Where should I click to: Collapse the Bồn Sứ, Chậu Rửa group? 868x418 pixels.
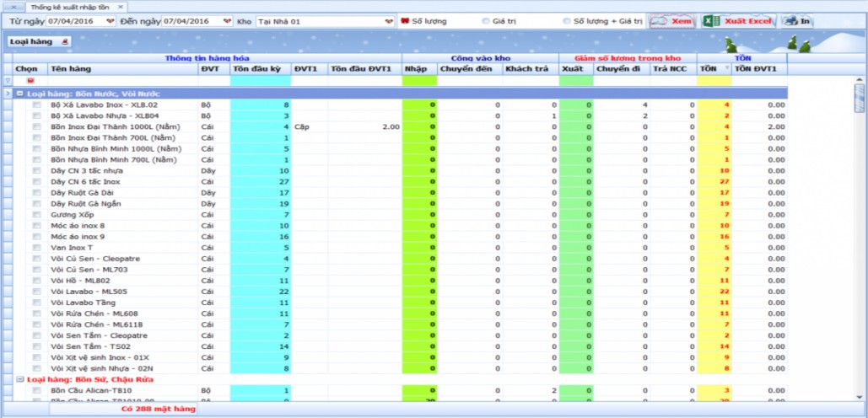coord(19,380)
